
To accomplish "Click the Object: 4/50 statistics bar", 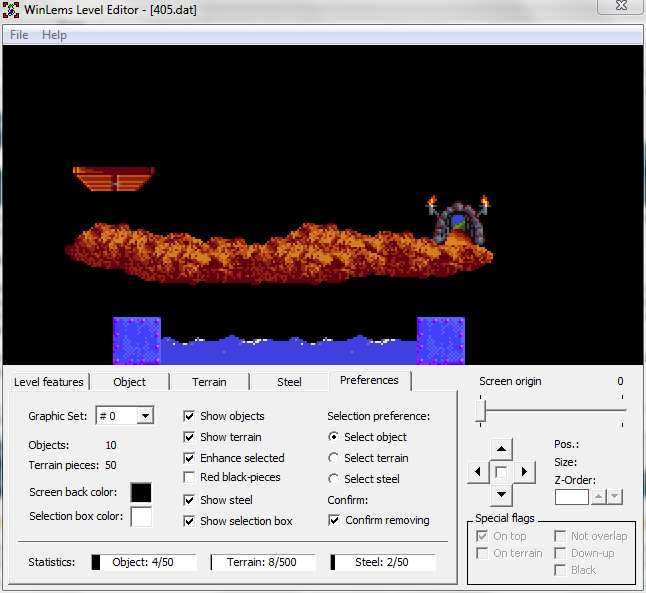I will pos(144,563).
